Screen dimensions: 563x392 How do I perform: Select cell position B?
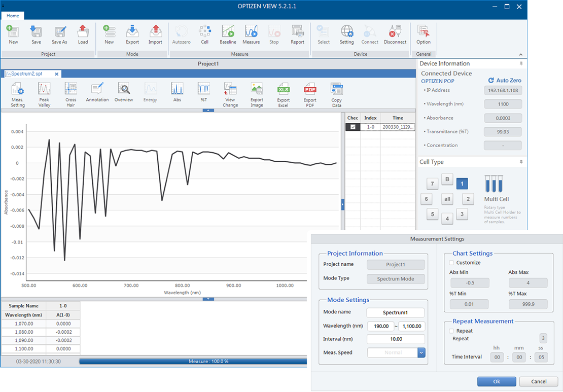447,179
